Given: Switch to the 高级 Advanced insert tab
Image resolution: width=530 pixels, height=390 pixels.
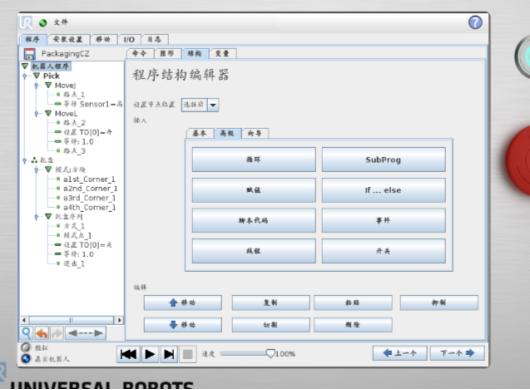Looking at the screenshot, I should [227, 133].
